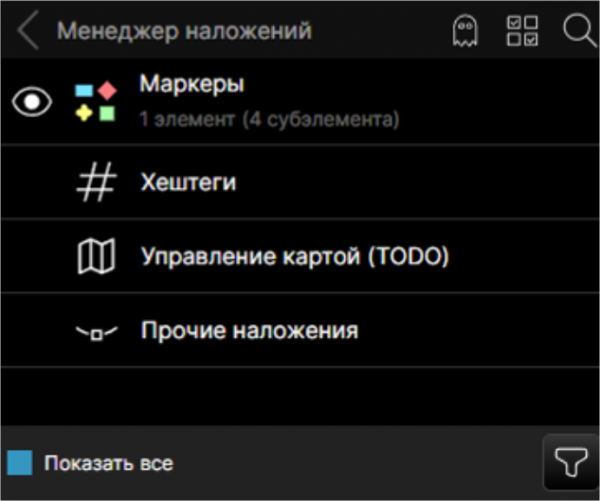Screen dimensions: 600x501
Task: Open multi-select checkboxes grid icon
Action: pos(522,31)
